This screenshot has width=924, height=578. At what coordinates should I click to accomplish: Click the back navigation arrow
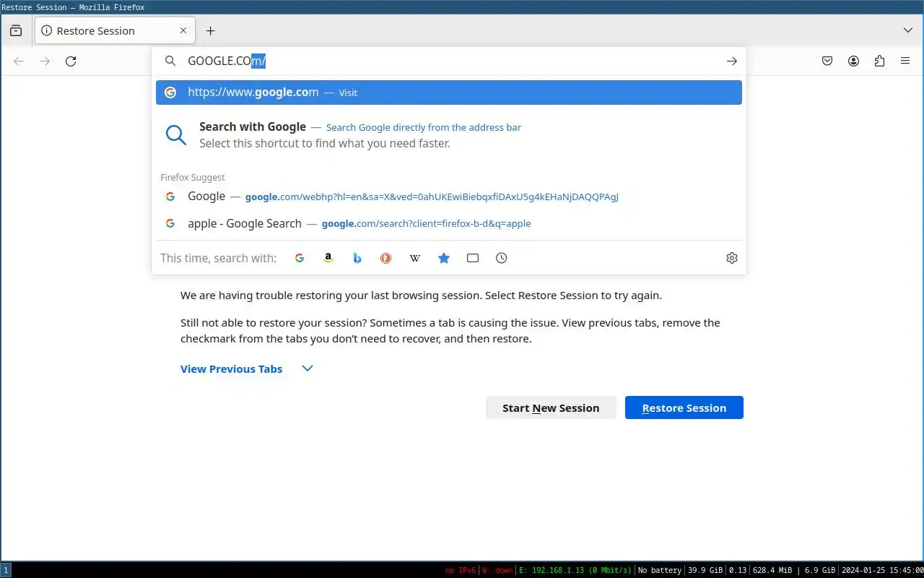19,61
